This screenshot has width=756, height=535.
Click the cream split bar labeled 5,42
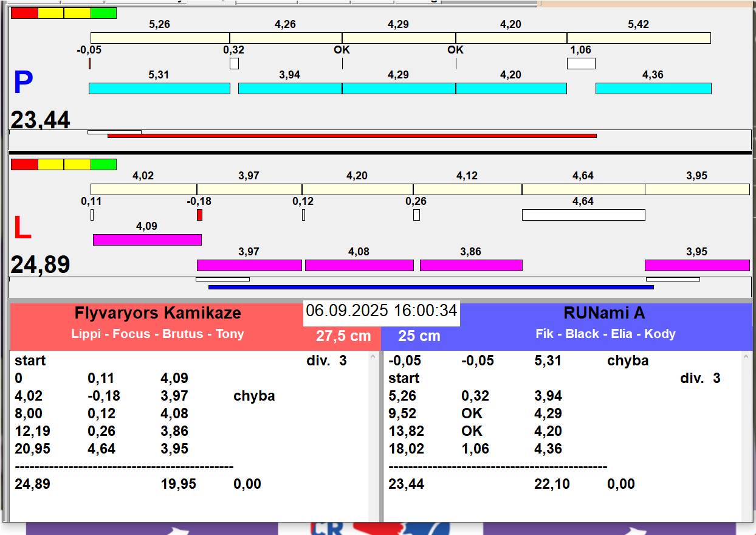coord(639,38)
